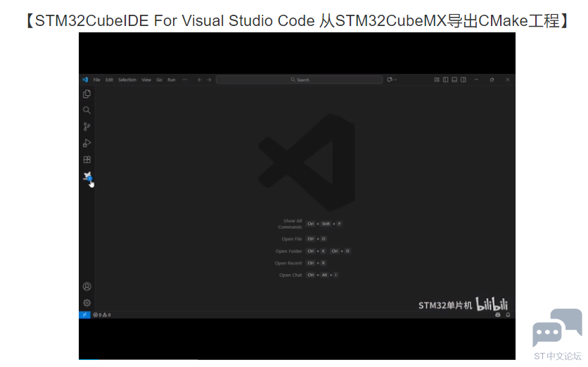Open the Selection menu

(127, 80)
